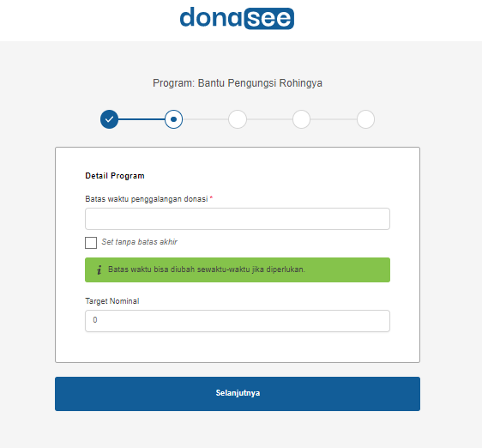Enable the Set tanpa batas akhir checkbox

[x=91, y=243]
